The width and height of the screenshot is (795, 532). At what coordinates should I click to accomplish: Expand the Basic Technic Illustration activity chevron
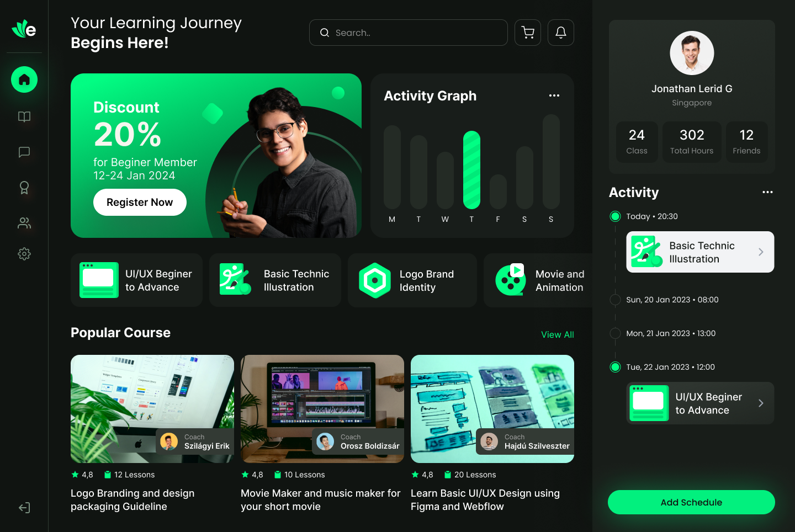[761, 252]
